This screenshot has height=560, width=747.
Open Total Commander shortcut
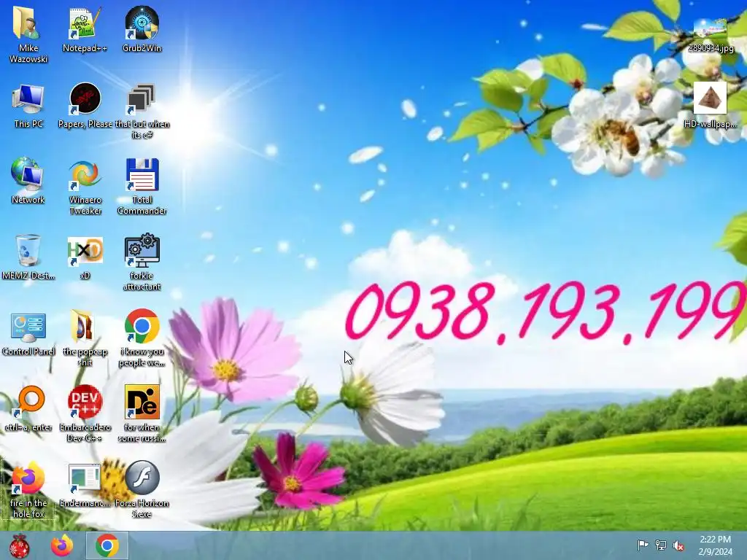point(142,186)
